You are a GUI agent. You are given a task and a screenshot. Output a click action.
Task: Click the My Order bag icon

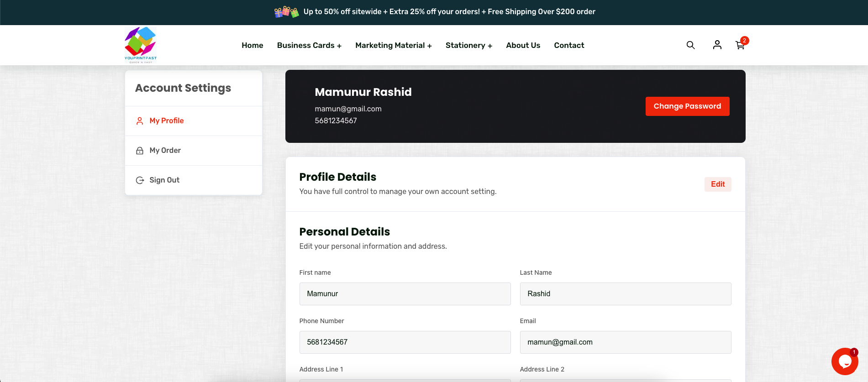pos(140,151)
